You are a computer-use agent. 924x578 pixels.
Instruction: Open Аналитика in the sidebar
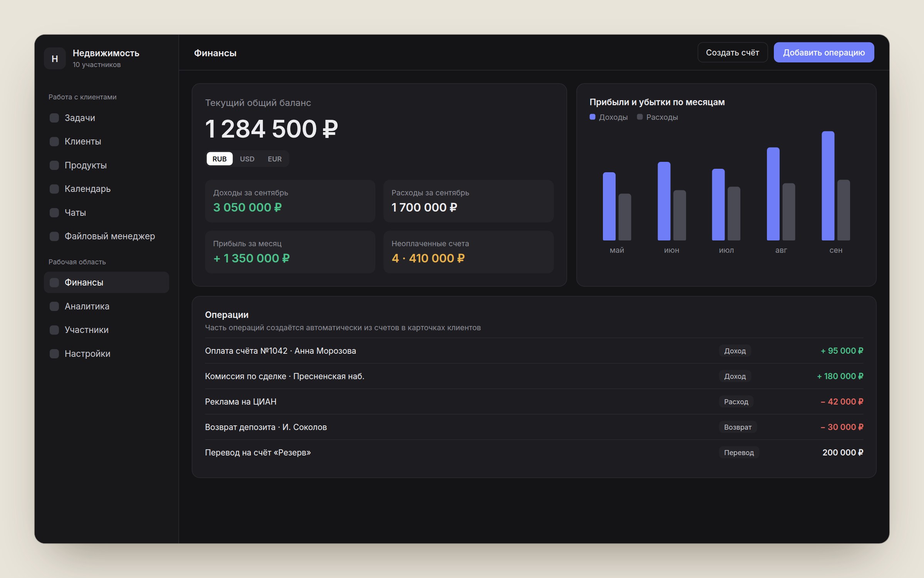pos(106,306)
